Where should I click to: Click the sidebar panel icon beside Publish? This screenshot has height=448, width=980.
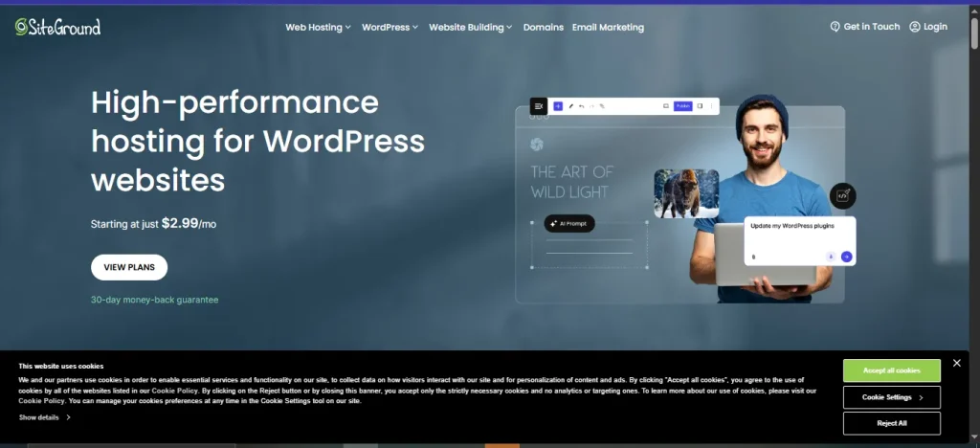(700, 106)
